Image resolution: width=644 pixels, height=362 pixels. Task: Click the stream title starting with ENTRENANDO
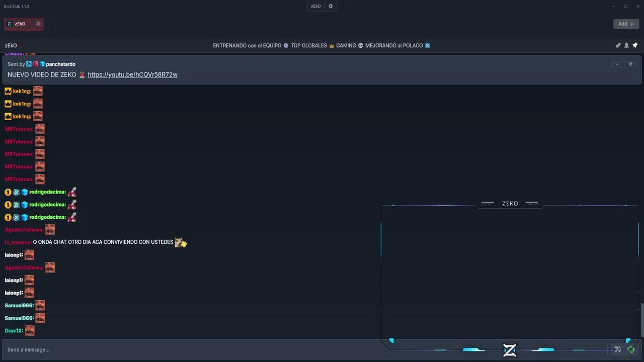pos(321,46)
